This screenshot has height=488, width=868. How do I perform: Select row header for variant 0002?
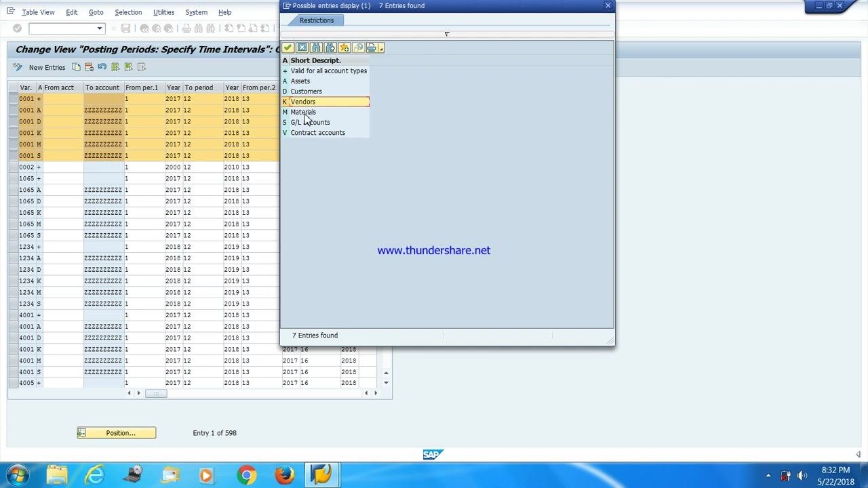click(x=13, y=167)
